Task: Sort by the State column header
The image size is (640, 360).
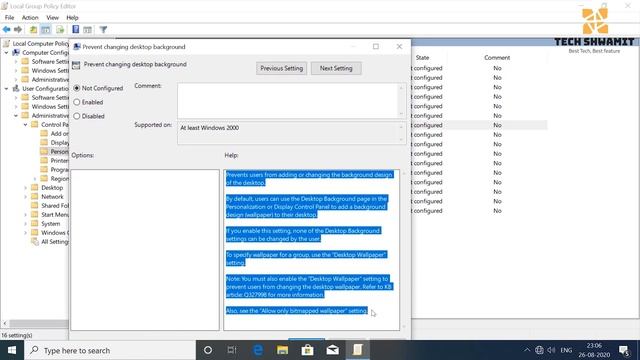Action: (422, 58)
